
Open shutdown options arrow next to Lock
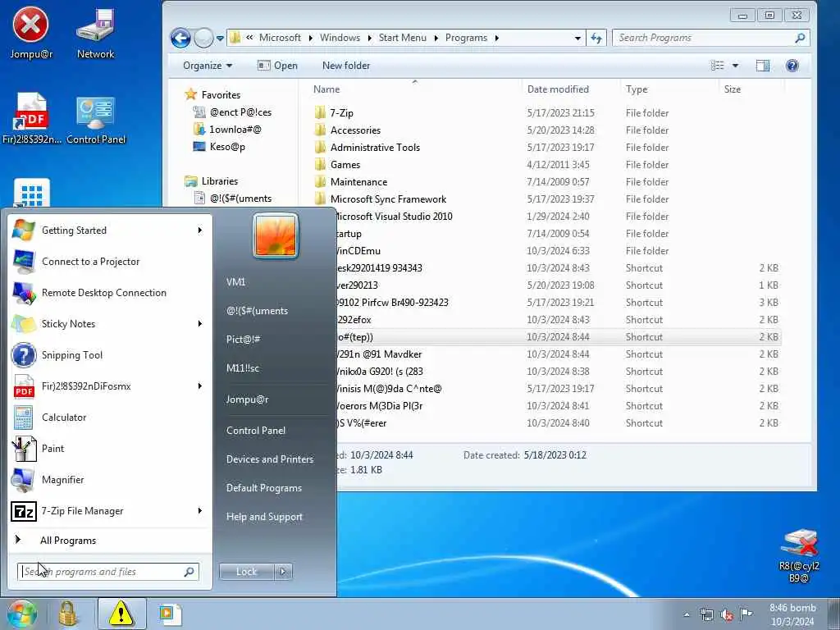[283, 572]
